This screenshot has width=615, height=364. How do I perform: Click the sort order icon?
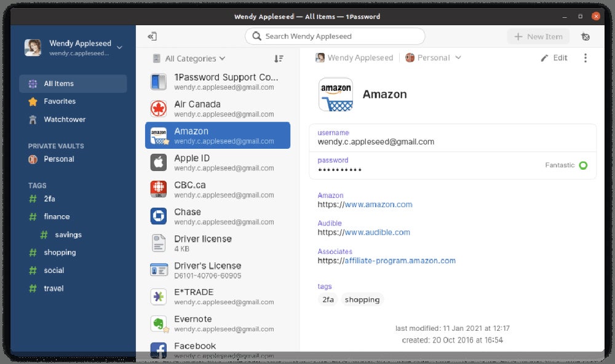[279, 58]
